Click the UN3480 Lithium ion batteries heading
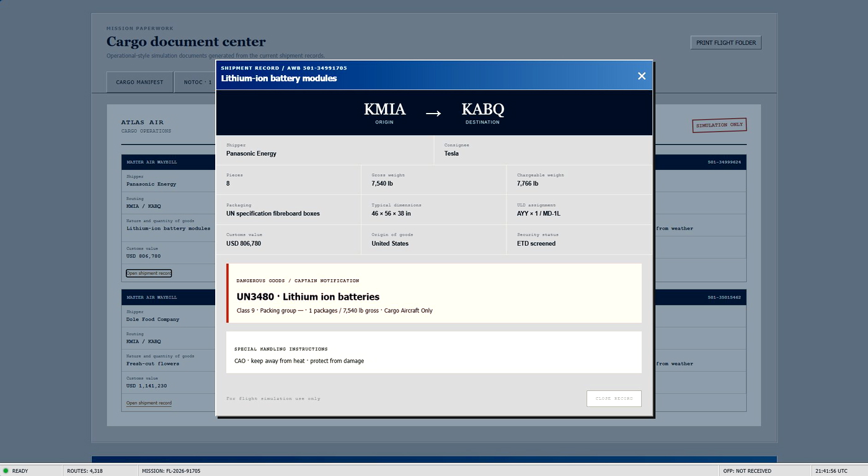The height and width of the screenshot is (476, 868). (x=308, y=297)
